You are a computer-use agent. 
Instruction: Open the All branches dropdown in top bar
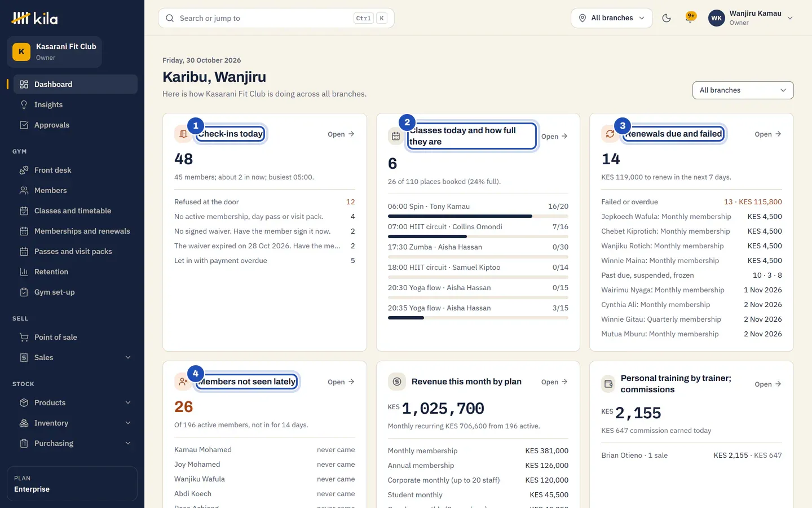tap(612, 18)
